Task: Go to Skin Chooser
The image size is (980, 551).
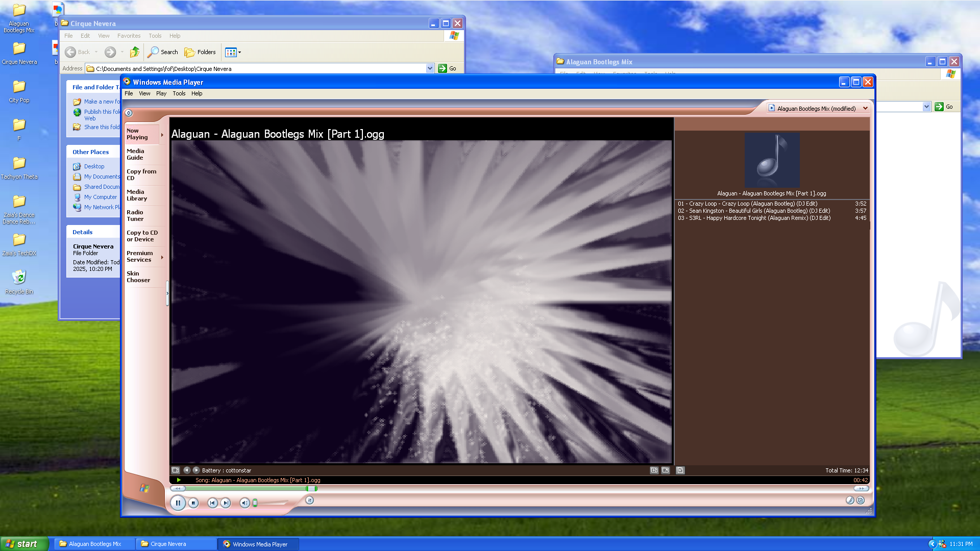Action: point(138,277)
